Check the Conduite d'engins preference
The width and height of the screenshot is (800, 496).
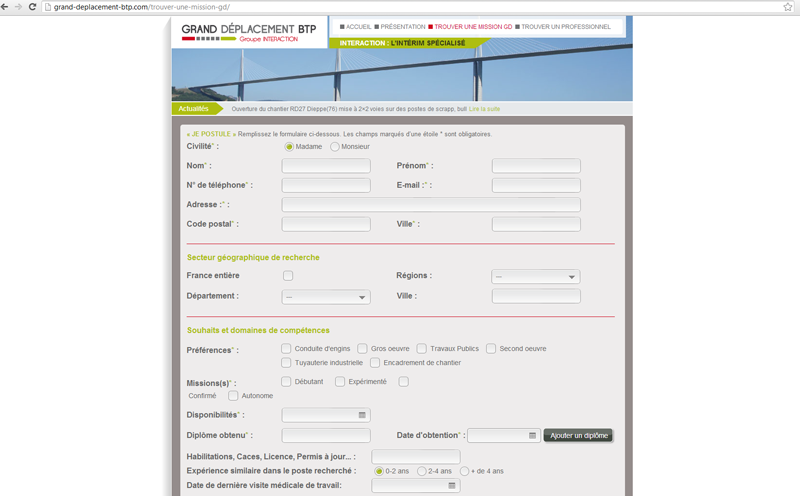click(x=286, y=349)
